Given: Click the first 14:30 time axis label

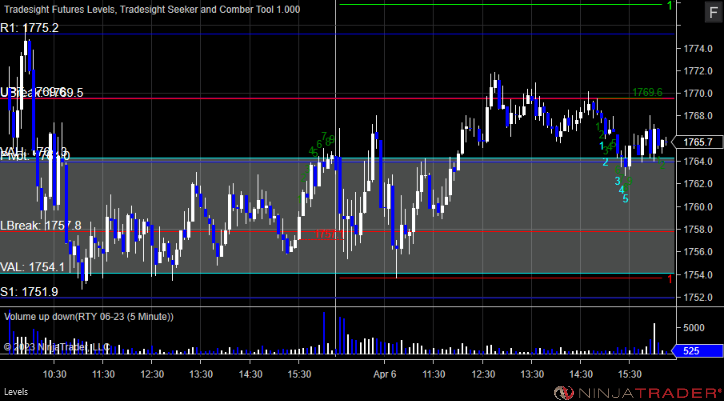Looking at the screenshot, I should point(250,374).
